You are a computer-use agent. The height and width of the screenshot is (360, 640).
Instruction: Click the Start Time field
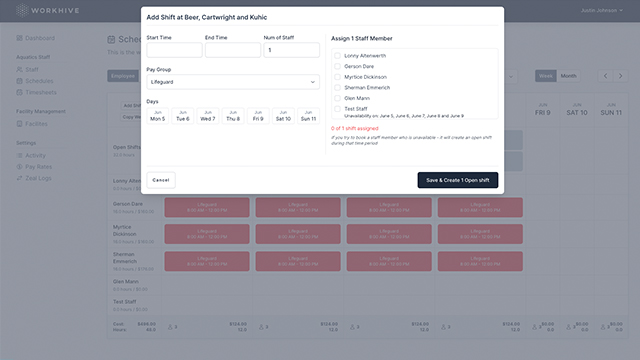tap(174, 50)
